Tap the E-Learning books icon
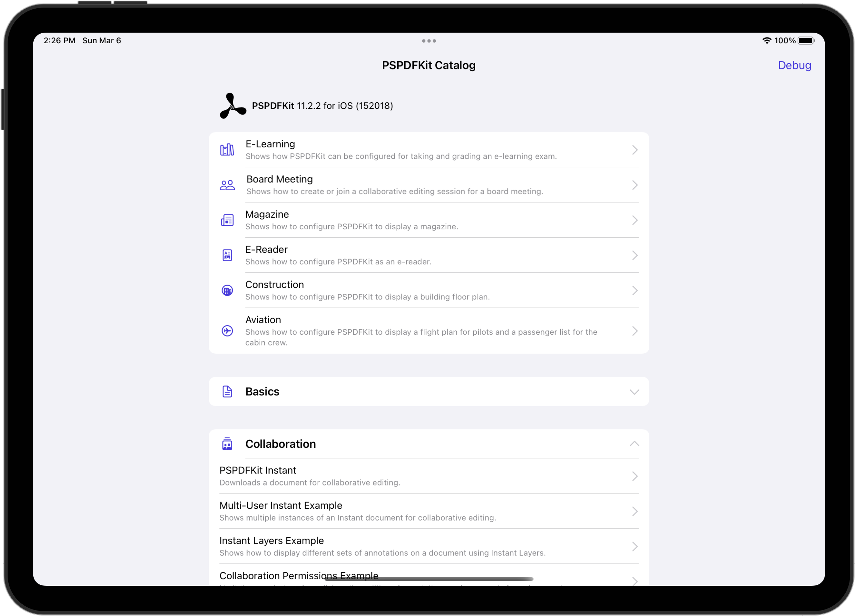This screenshot has height=616, width=855. (227, 150)
